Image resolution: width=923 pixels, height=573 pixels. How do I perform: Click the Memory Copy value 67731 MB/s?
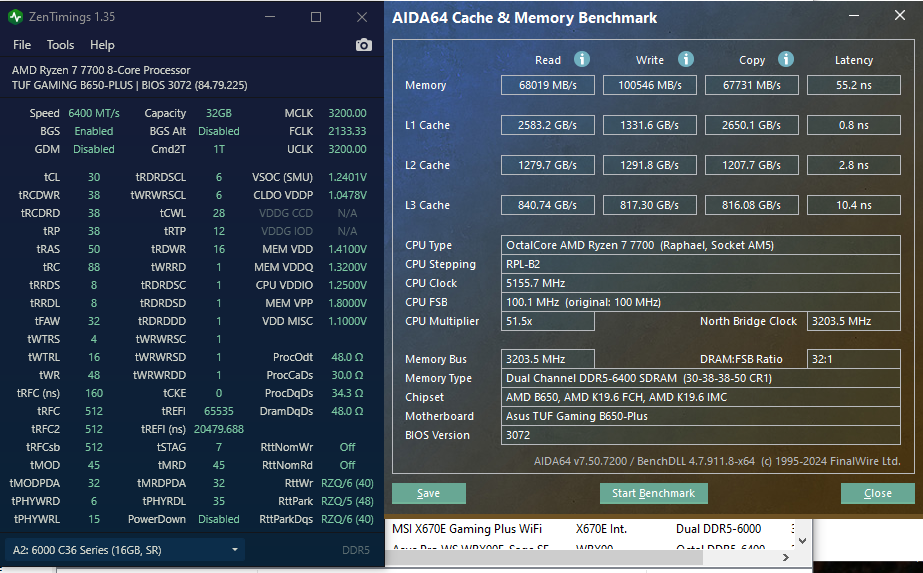[752, 85]
